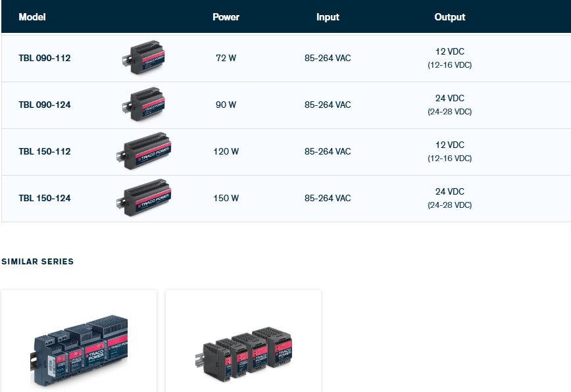Click the 120 W power value
The image size is (571, 392).
pos(226,151)
